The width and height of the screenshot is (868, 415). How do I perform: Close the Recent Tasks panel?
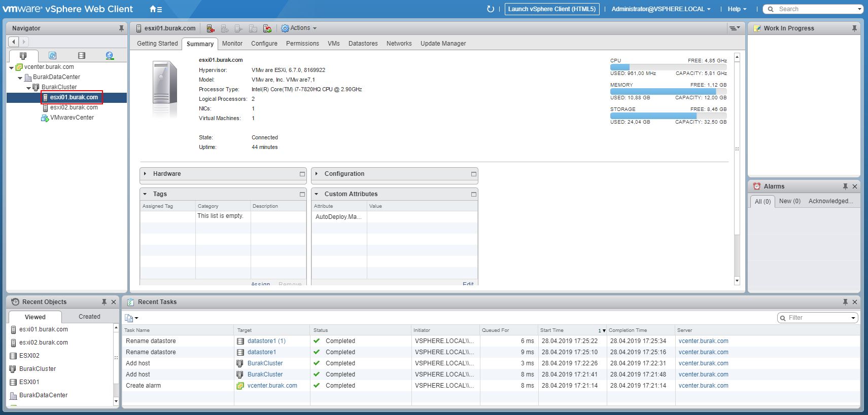tap(855, 302)
